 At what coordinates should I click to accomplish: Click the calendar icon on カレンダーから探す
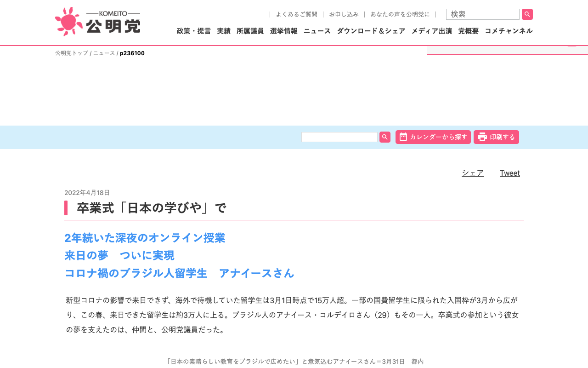[403, 137]
